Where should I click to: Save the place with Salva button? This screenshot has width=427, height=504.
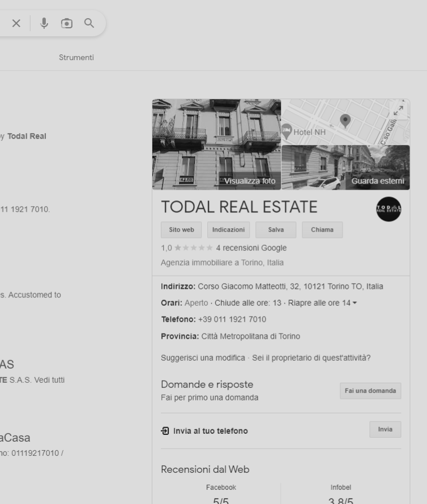276,230
